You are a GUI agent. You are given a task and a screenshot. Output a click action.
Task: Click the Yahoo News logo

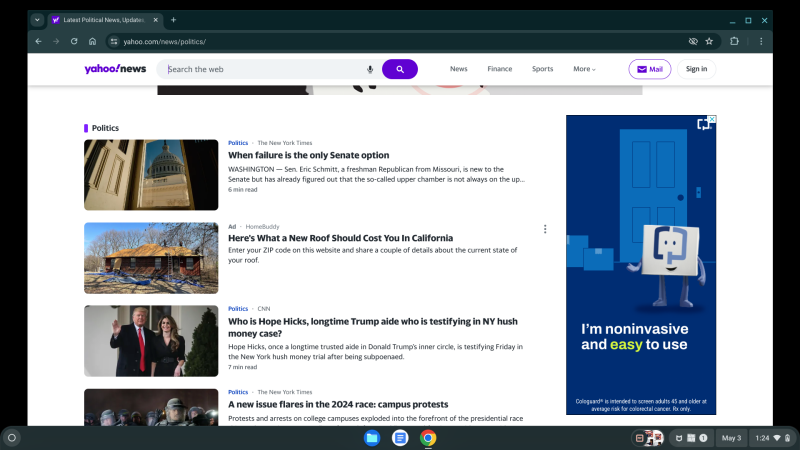pyautogui.click(x=115, y=69)
